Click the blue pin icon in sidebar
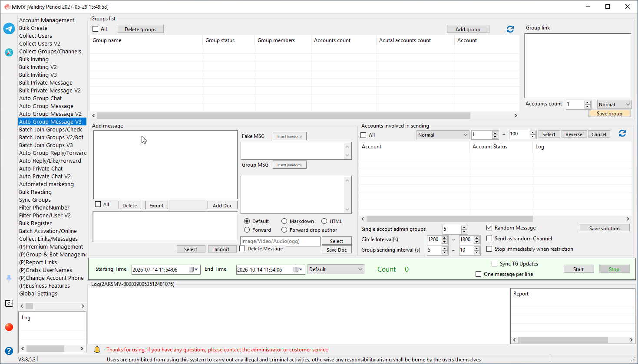 9,279
